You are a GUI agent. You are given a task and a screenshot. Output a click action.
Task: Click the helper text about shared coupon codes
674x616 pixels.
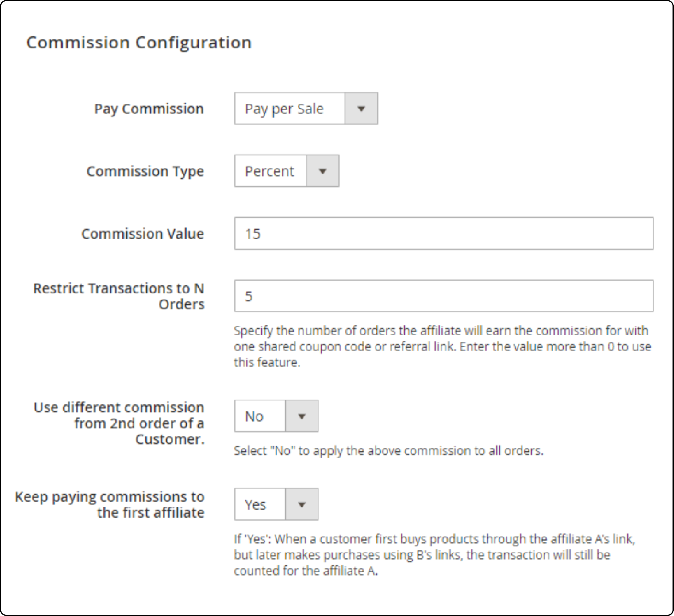point(441,347)
